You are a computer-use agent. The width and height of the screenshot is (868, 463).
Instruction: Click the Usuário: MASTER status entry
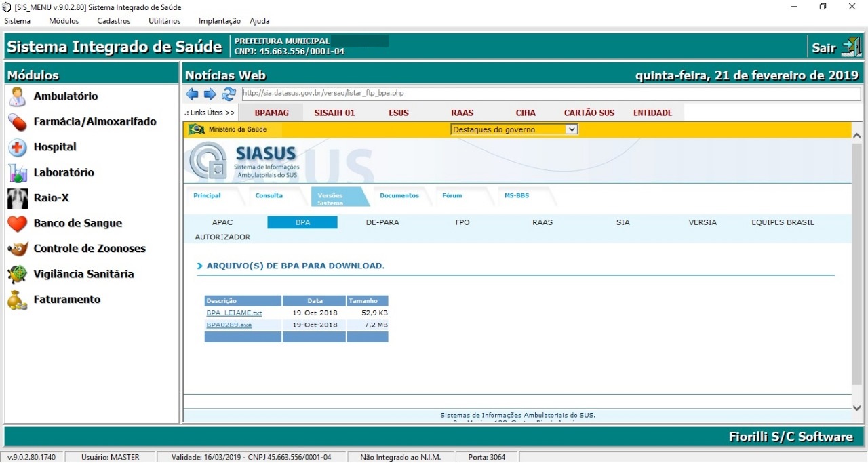click(x=111, y=457)
